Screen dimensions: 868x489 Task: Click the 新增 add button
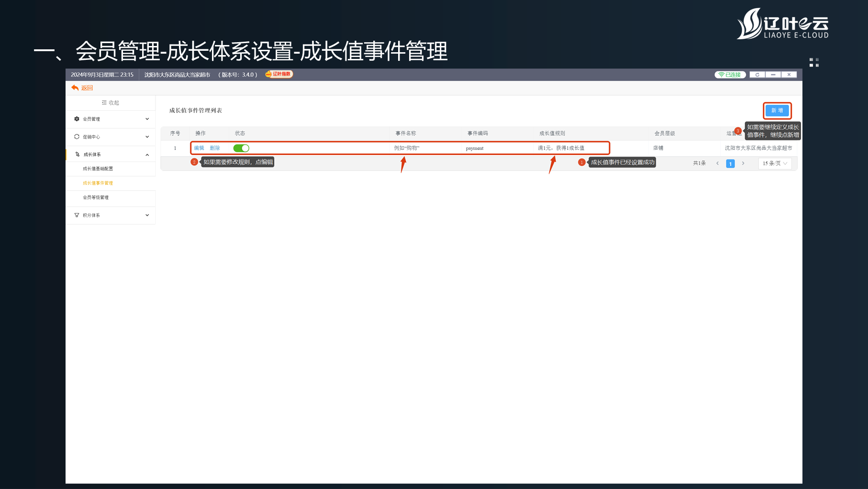pos(777,111)
